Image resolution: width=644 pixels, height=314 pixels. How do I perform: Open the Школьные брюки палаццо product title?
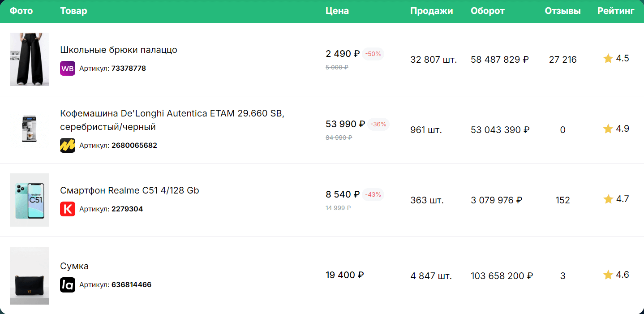click(x=119, y=50)
